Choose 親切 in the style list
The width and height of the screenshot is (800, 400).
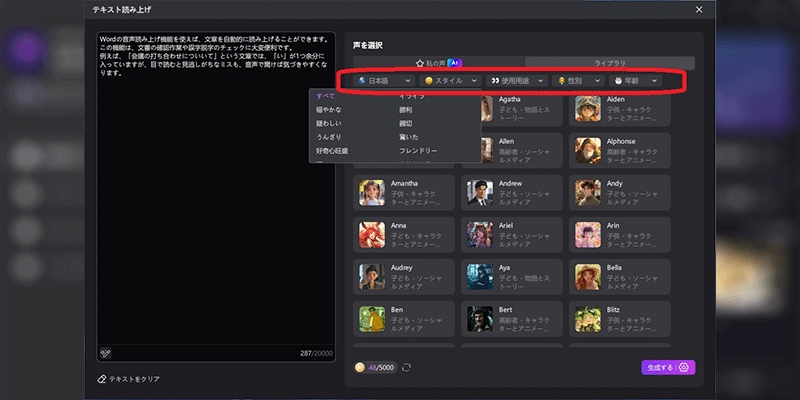click(406, 123)
